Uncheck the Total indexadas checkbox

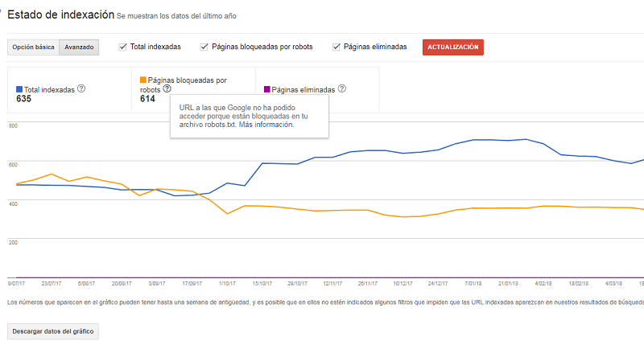122,47
